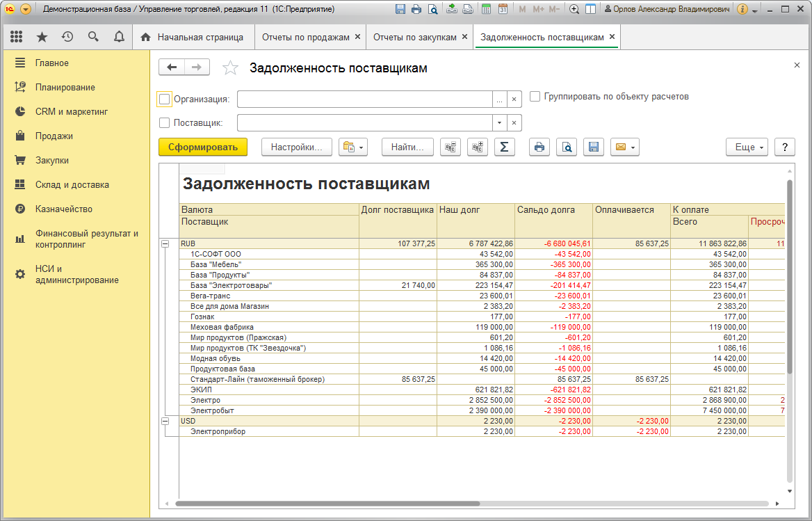Collapse the RUB currency group

click(165, 243)
